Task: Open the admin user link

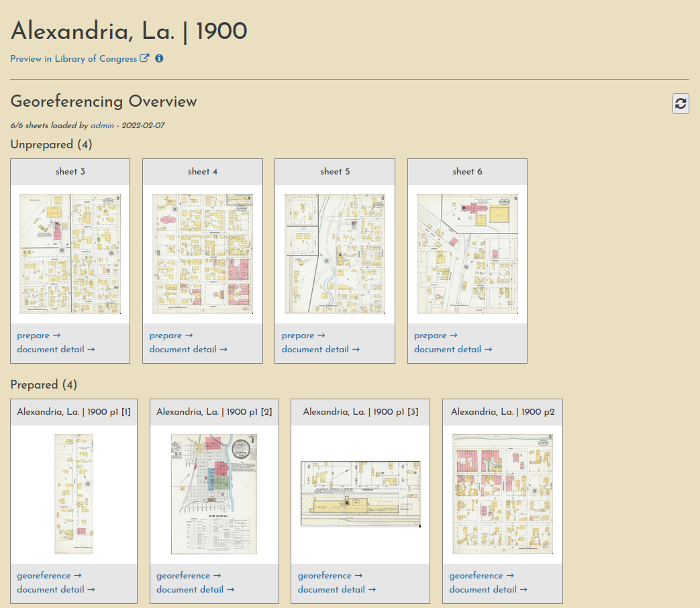Action: coord(102,125)
